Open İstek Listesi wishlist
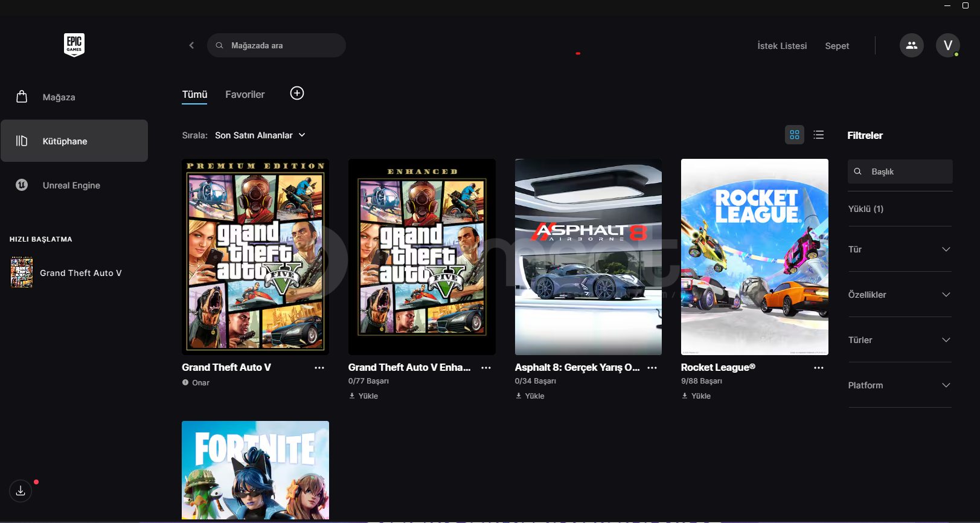 782,46
